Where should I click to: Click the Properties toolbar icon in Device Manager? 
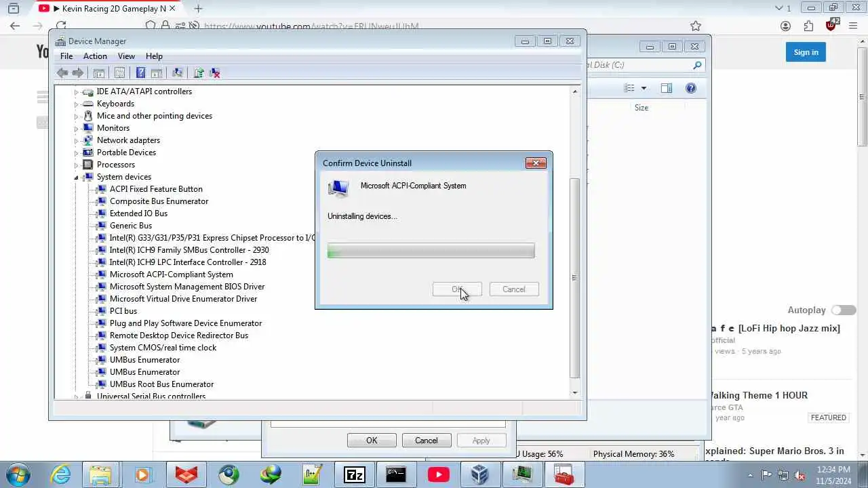click(119, 73)
